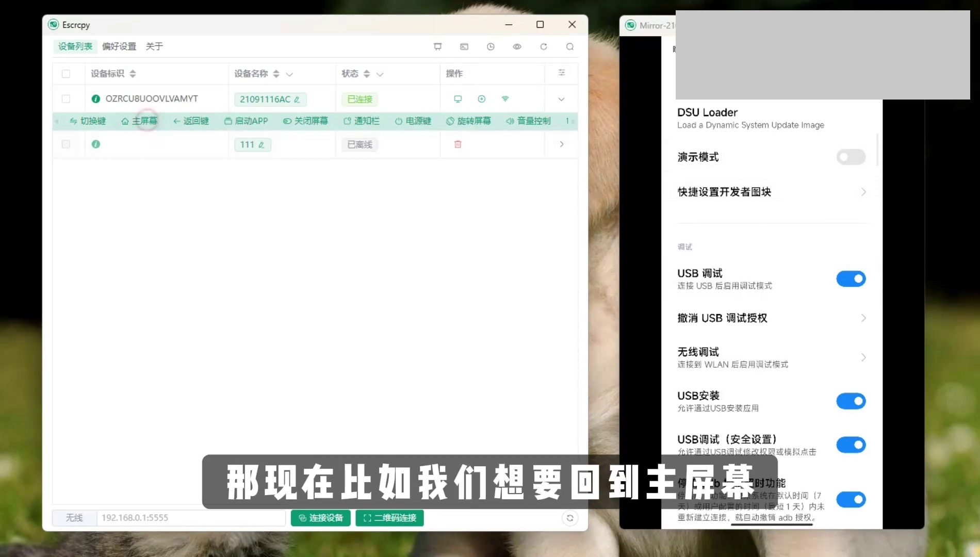
Task: Enable the 演示模式 toggle
Action: tap(851, 157)
